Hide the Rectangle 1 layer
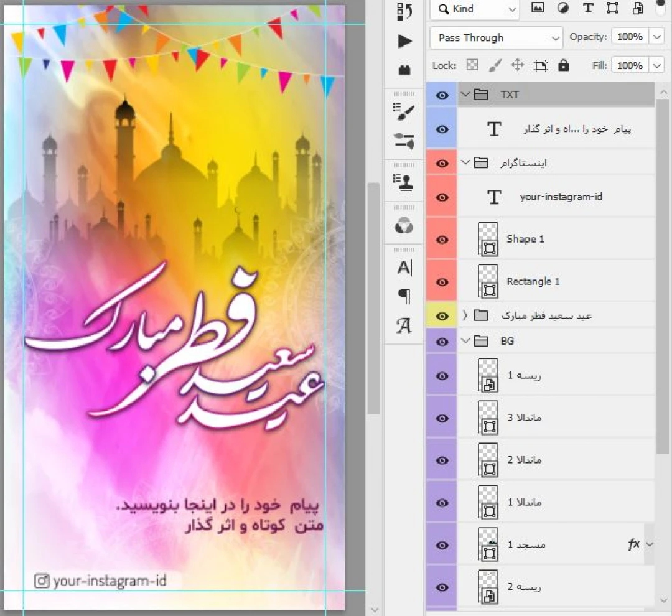 pos(442,282)
